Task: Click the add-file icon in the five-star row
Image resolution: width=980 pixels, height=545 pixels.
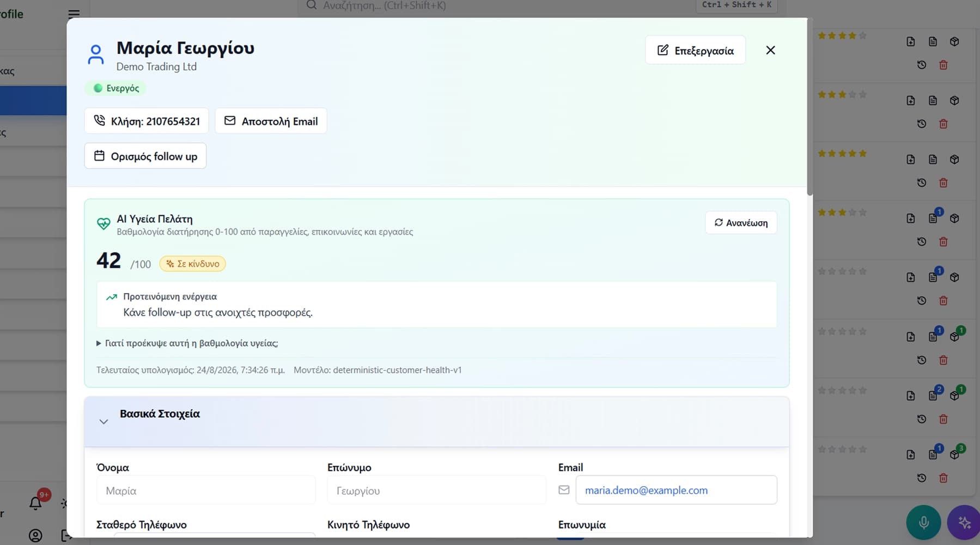Action: tap(911, 159)
